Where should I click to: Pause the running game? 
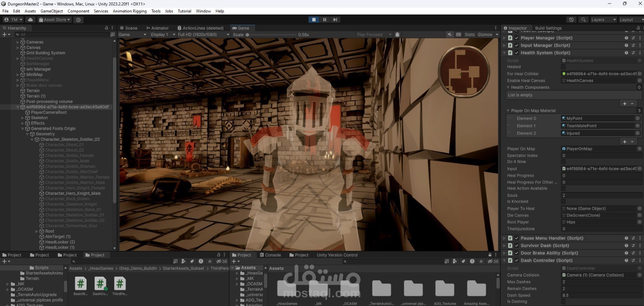tap(324, 19)
